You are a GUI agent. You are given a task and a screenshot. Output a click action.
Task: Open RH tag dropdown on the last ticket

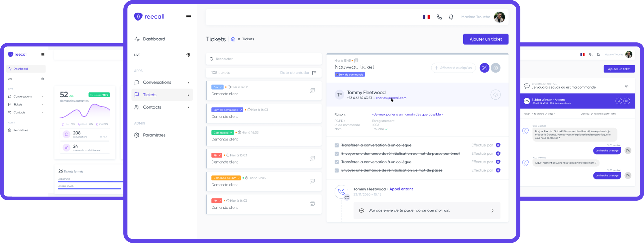pyautogui.click(x=217, y=201)
